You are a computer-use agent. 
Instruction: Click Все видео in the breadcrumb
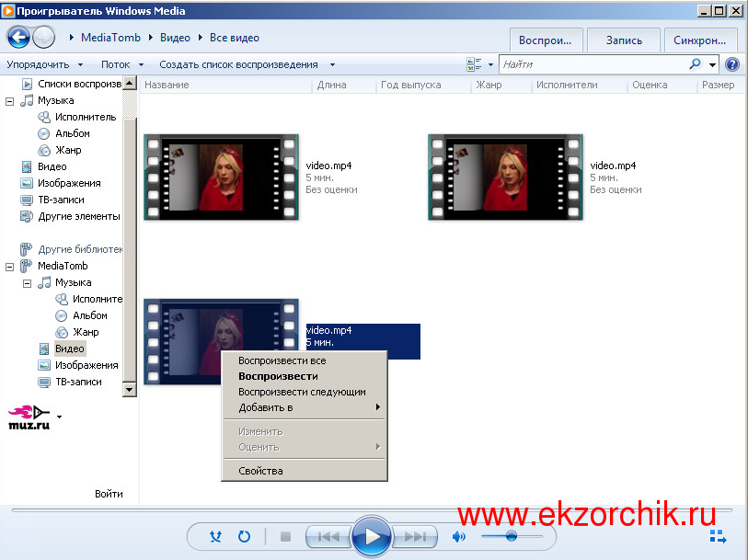(235, 38)
